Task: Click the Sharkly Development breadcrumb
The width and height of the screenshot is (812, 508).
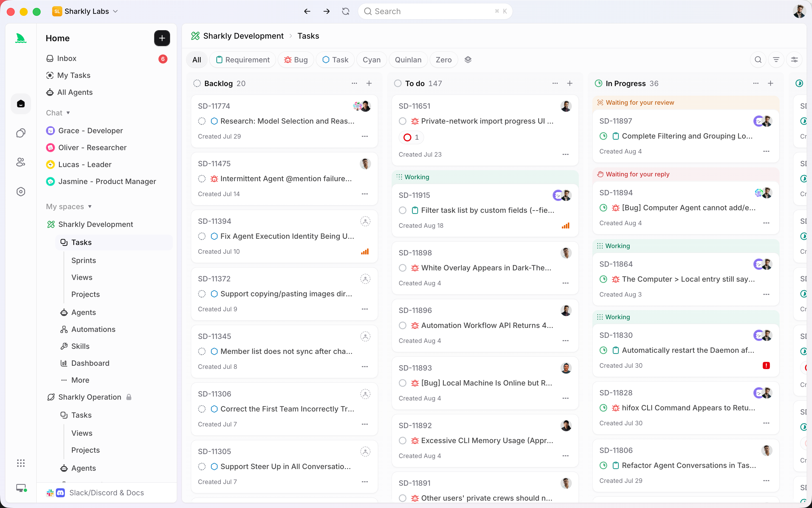Action: coord(243,36)
